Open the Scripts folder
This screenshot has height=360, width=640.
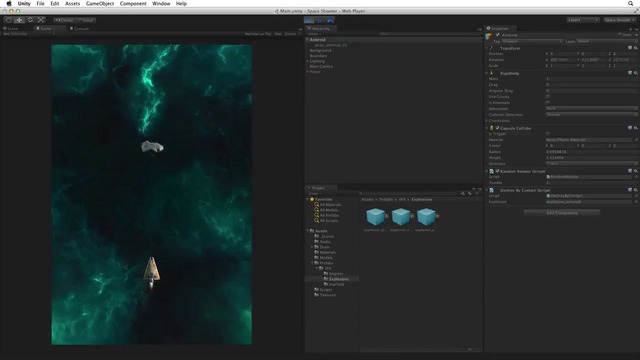click(x=326, y=289)
